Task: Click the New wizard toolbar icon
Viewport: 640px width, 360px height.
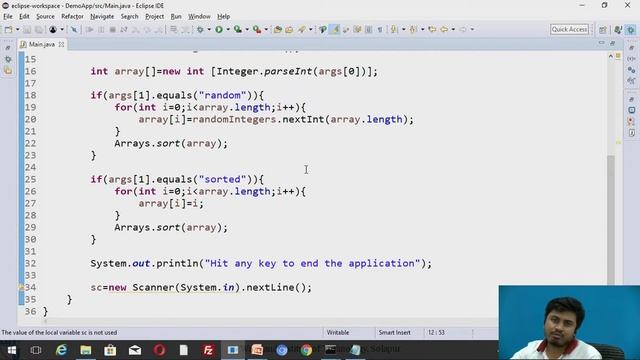Action: [8, 29]
